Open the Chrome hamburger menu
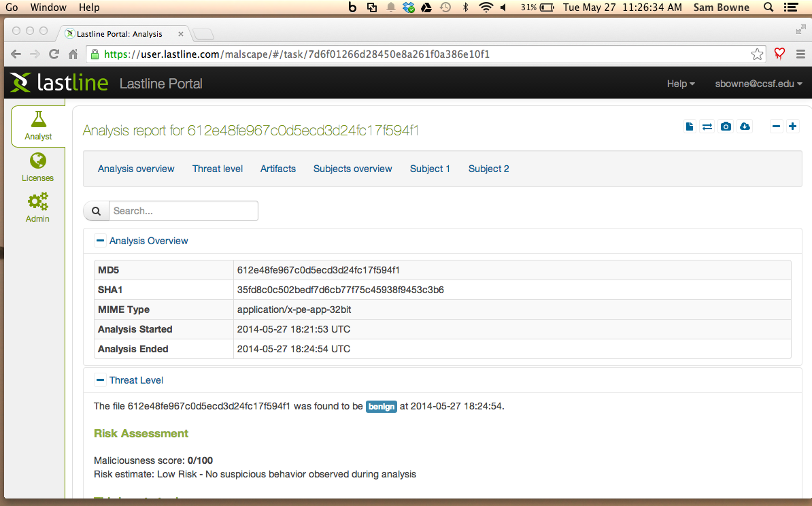This screenshot has width=812, height=506. pyautogui.click(x=800, y=54)
